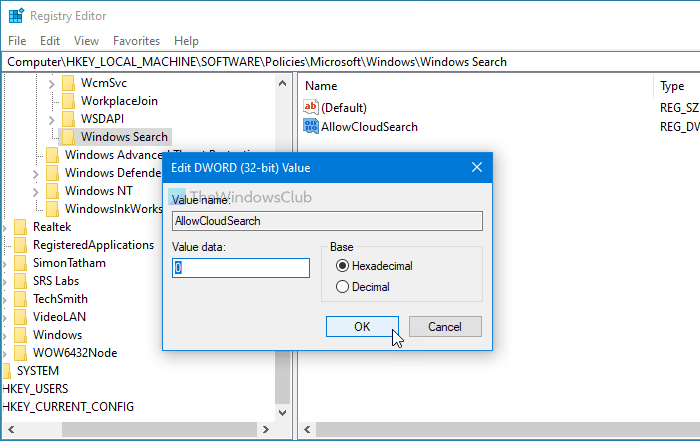Click the (Default) string value icon
Viewport: 700px width, 441px height.
[310, 107]
